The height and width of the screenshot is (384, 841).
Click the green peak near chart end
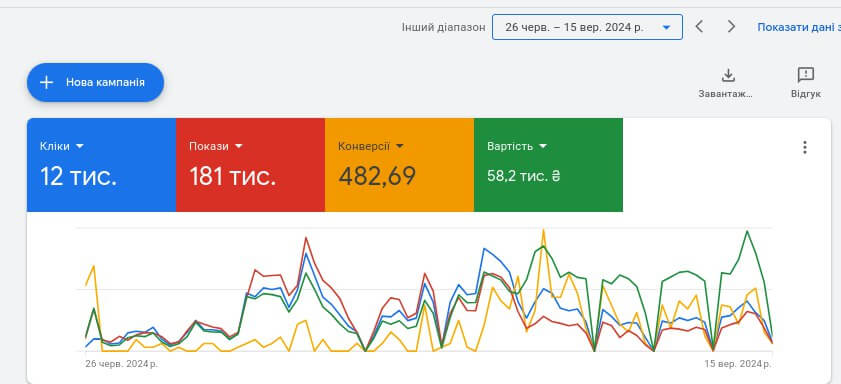click(747, 231)
